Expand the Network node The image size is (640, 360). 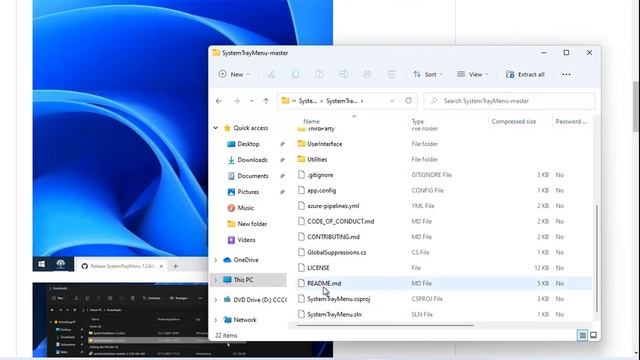[x=216, y=320]
